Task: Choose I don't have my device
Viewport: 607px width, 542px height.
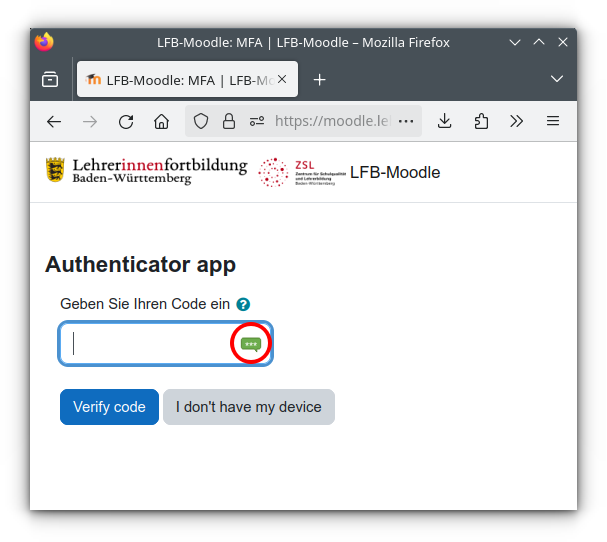Action: pyautogui.click(x=249, y=407)
